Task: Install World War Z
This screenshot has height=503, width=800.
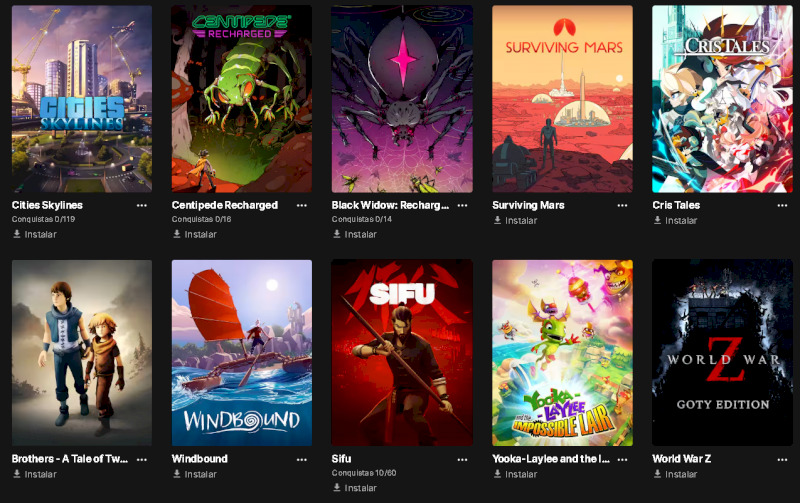Action: coord(676,474)
